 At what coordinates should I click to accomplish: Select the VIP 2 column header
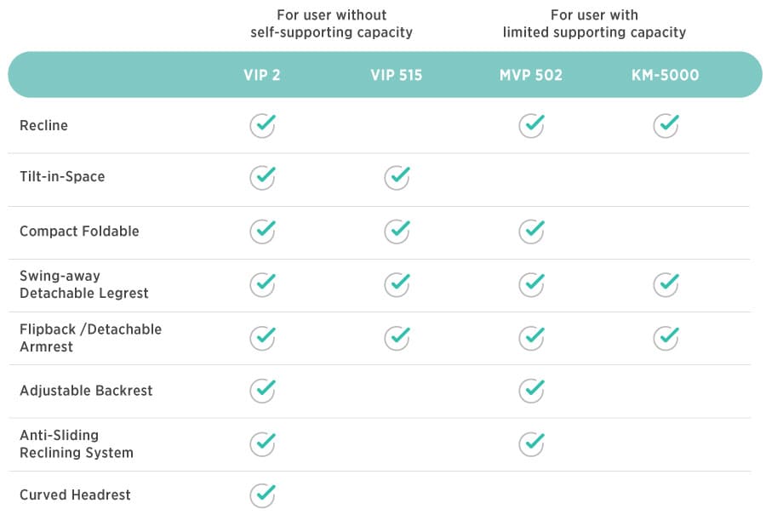262,75
